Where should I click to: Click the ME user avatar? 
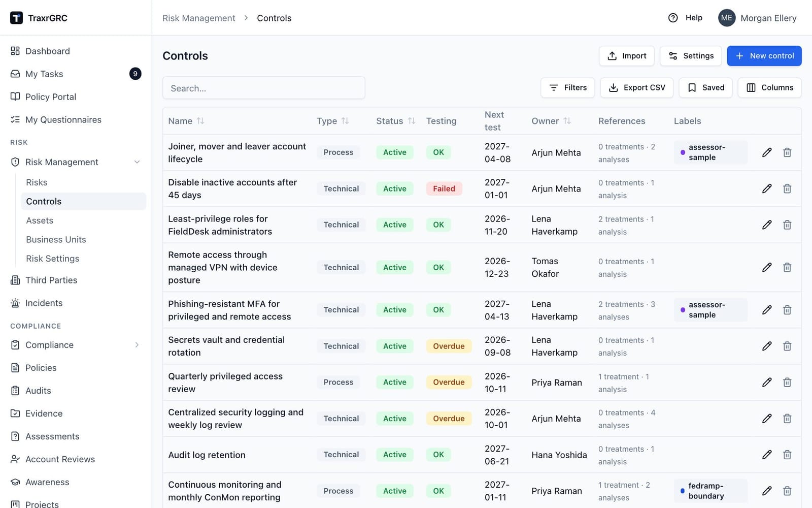pyautogui.click(x=727, y=18)
